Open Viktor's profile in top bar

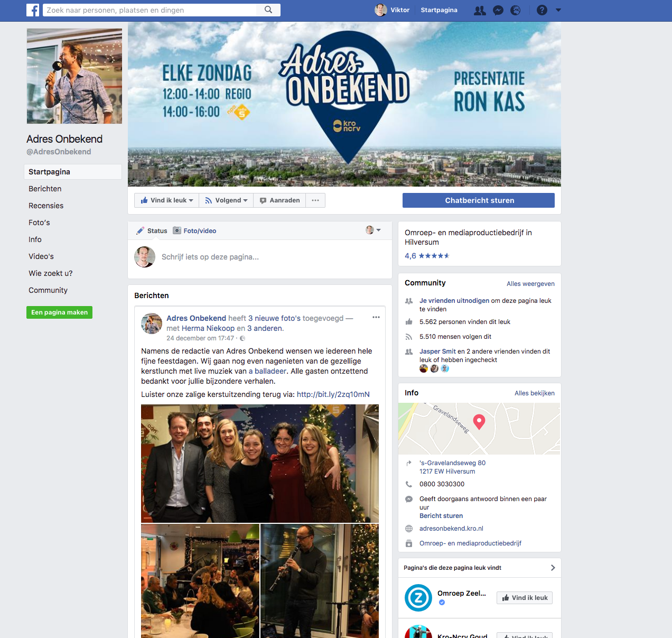tap(392, 10)
